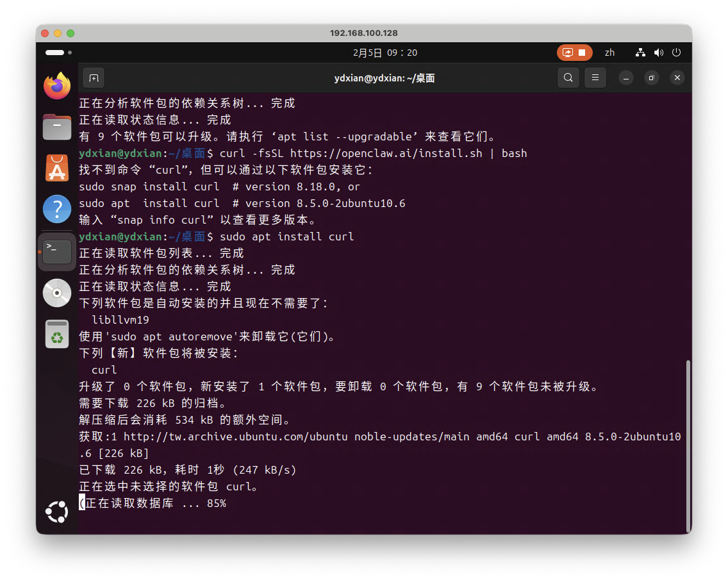This screenshot has height=582, width=728.
Task: Open a new terminal tab with the plus icon
Action: point(93,78)
